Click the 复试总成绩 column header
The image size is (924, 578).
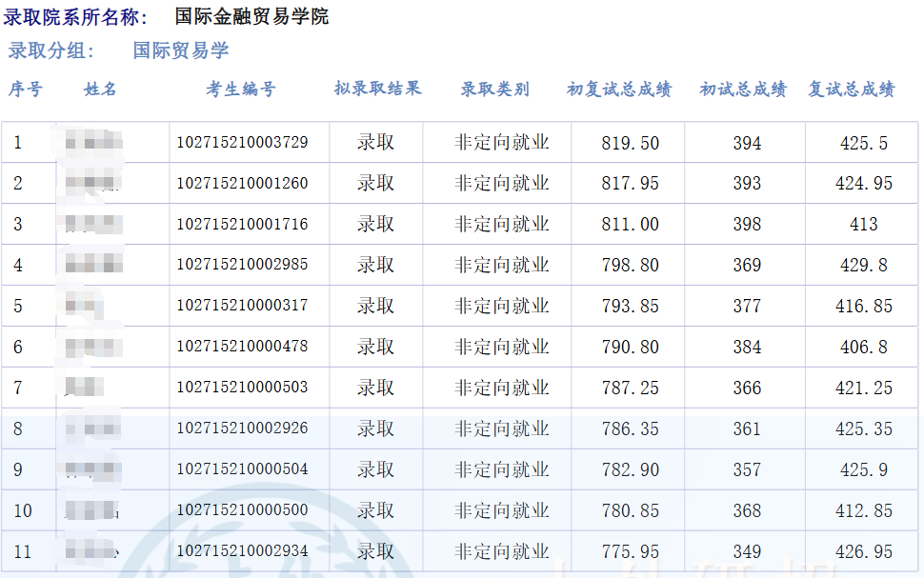[x=852, y=90]
